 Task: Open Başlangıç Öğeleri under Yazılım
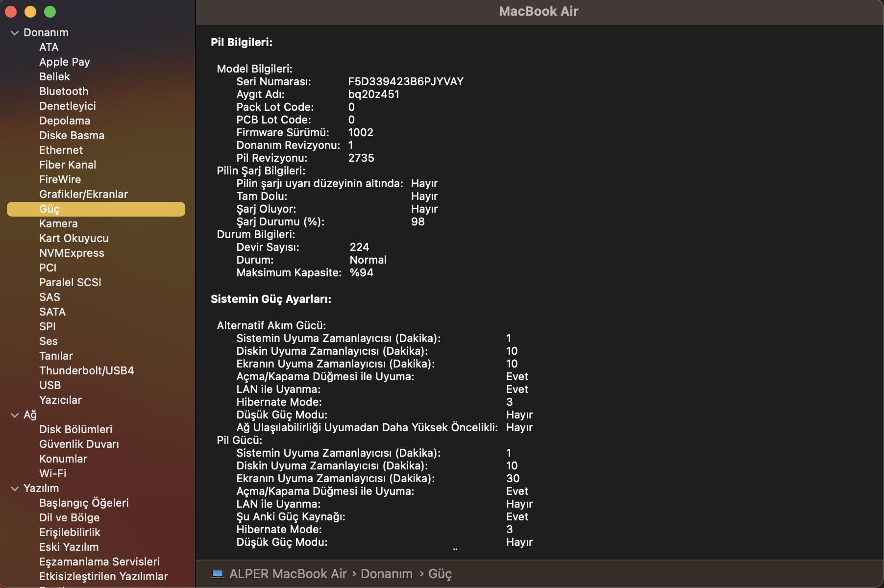[x=84, y=503]
